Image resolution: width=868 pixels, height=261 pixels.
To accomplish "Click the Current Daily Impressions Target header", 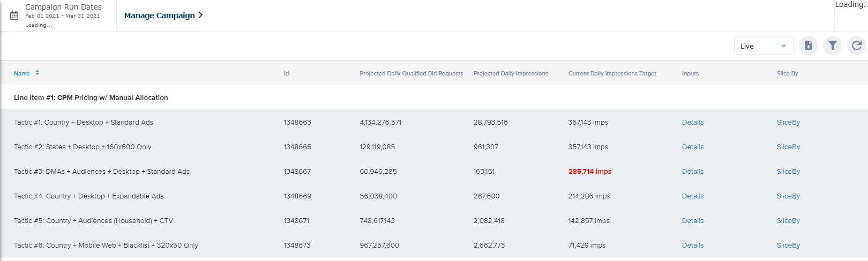I will pyautogui.click(x=612, y=73).
